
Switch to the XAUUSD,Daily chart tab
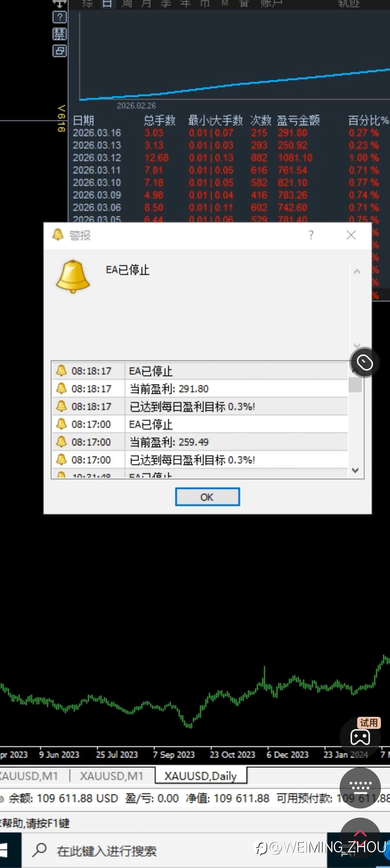tap(201, 776)
